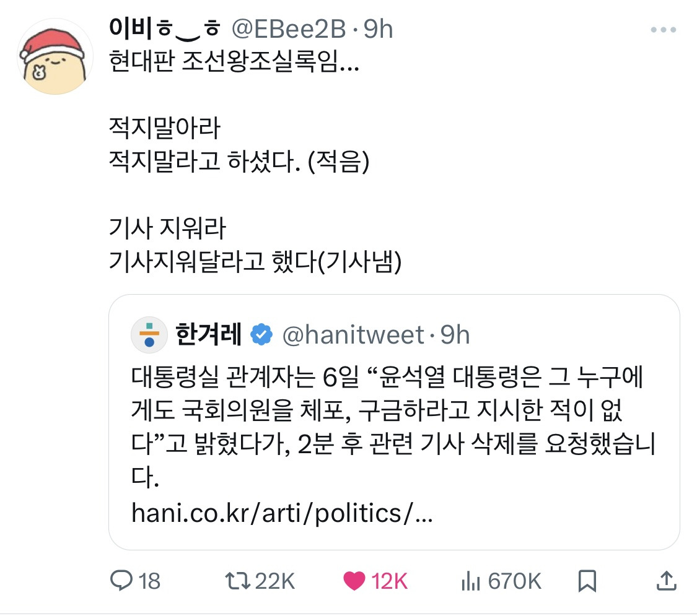Click the 22K repost count

(x=275, y=581)
